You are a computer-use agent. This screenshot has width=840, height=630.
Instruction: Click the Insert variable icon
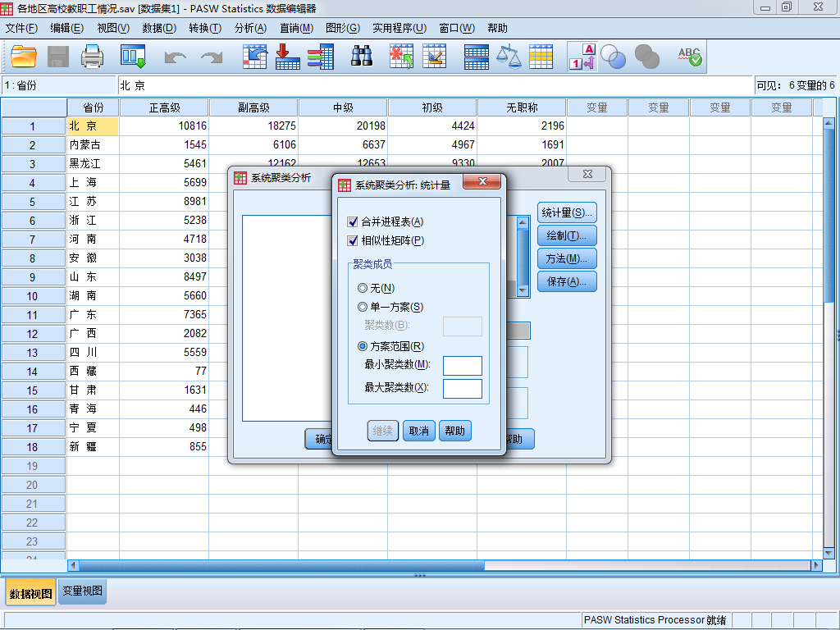point(435,57)
